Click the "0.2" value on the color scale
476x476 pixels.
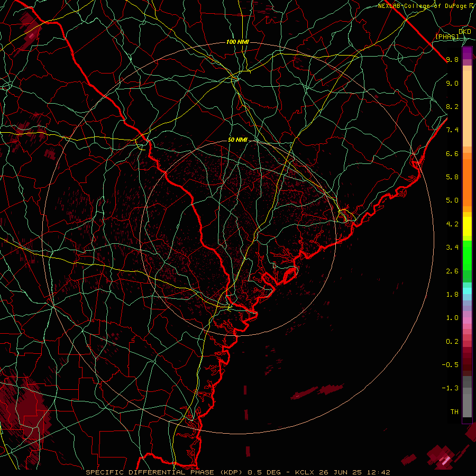[x=452, y=342]
